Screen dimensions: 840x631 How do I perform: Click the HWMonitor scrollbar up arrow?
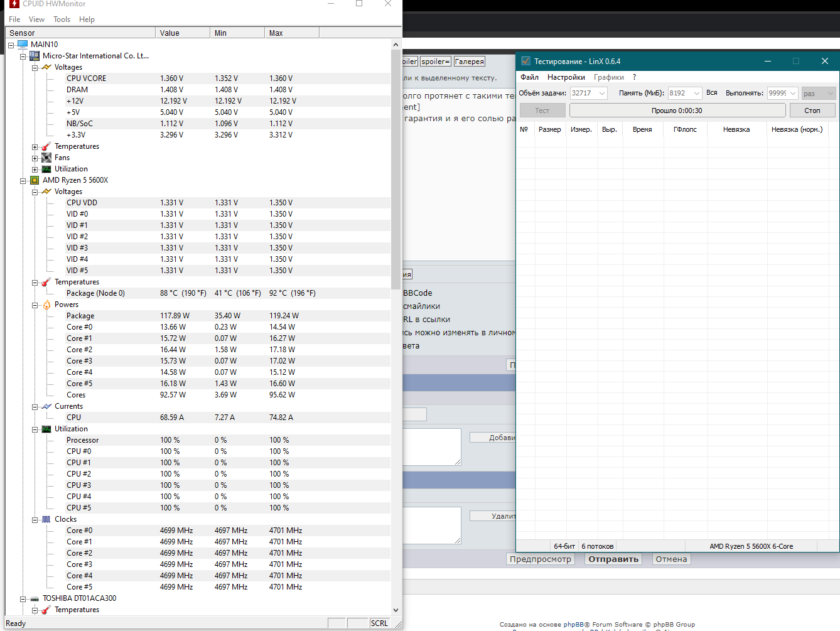coord(396,45)
